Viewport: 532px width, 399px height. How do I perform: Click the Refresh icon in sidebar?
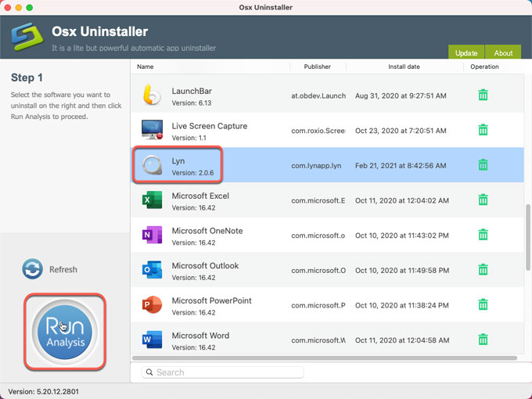coord(33,269)
